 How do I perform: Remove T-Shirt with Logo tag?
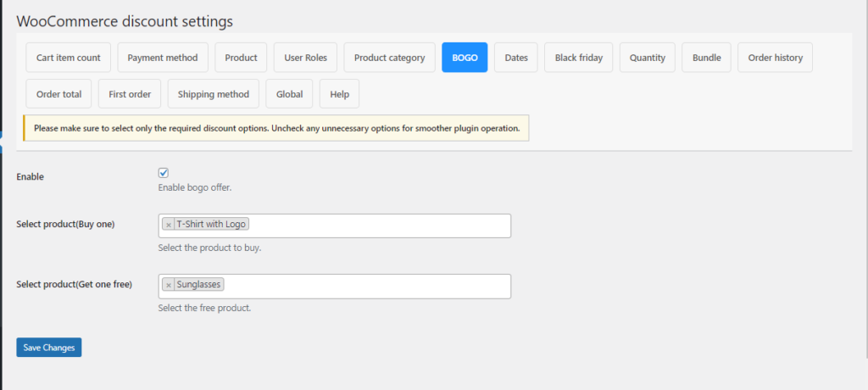[x=169, y=225]
